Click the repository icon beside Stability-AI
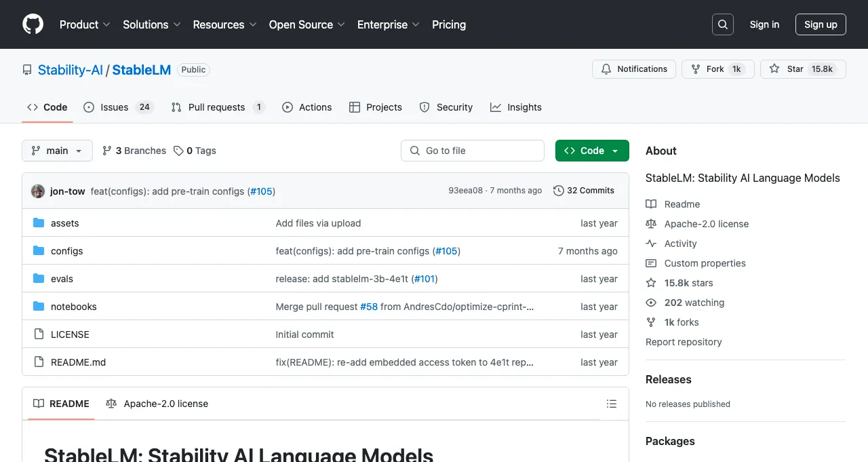Viewport: 868px width, 462px height. tap(27, 70)
